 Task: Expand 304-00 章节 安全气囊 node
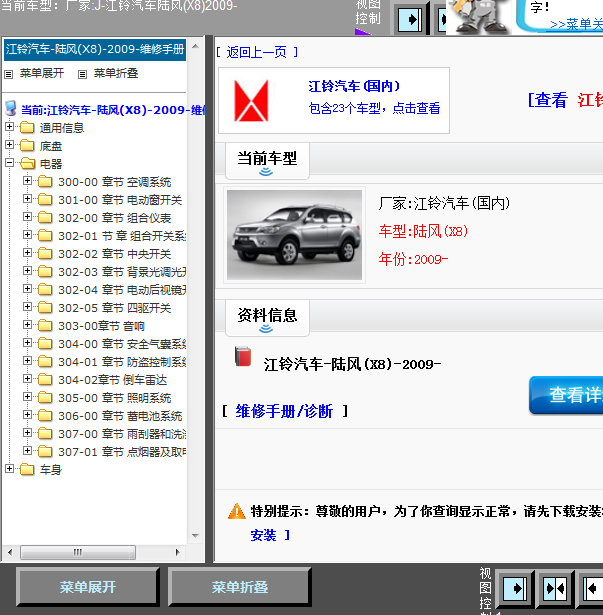point(27,342)
